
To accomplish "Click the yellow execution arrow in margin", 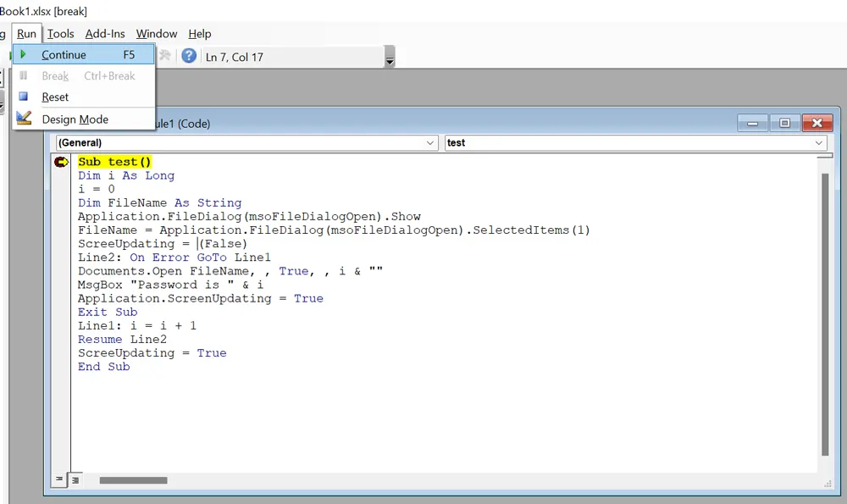I will 61,162.
